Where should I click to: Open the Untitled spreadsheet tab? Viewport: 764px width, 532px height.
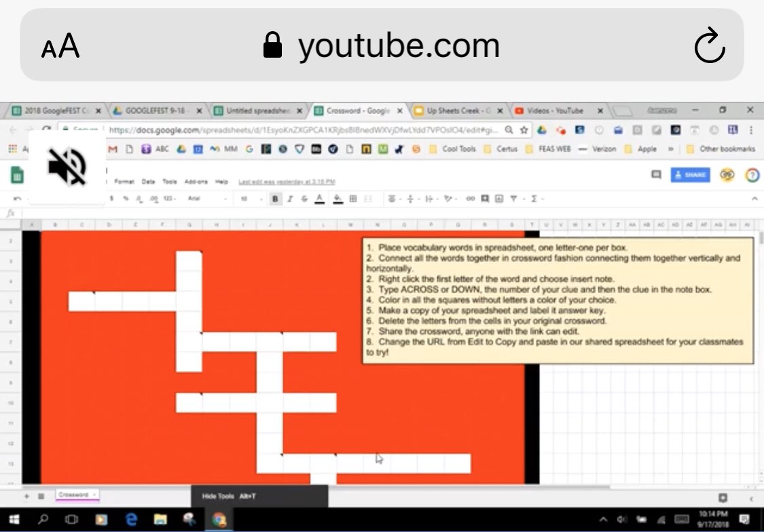258,111
